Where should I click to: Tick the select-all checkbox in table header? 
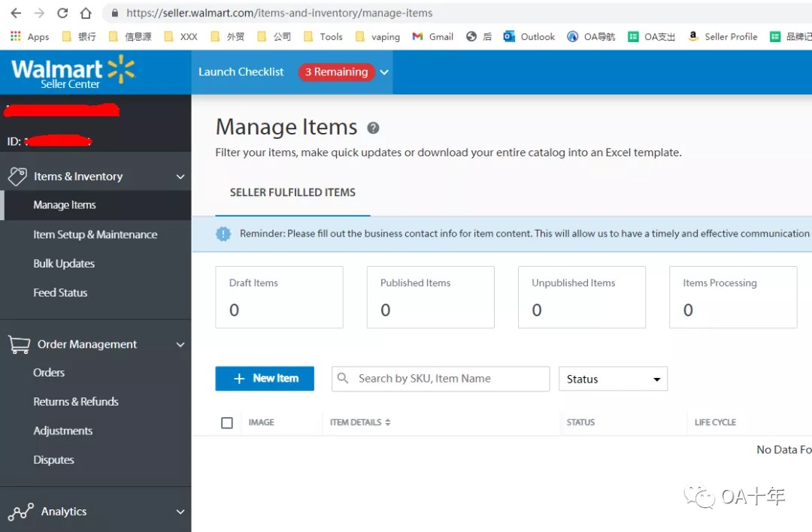click(x=227, y=423)
